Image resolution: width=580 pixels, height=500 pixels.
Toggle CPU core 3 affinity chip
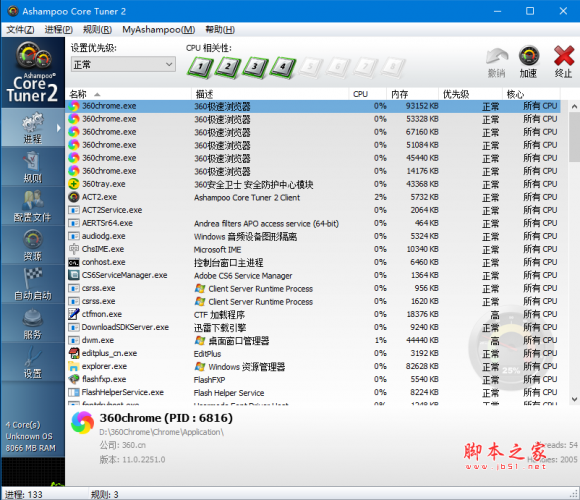(x=255, y=67)
